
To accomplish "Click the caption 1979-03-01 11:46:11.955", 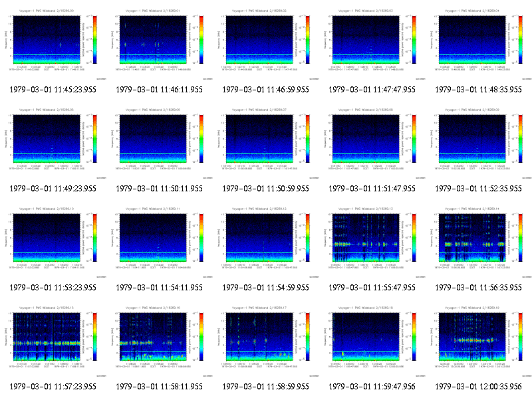I will 159,90.
